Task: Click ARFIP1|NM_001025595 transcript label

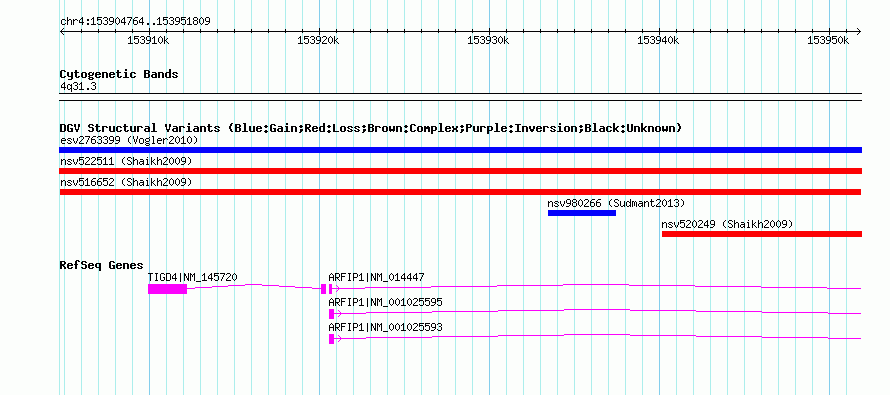Action: 385,302
